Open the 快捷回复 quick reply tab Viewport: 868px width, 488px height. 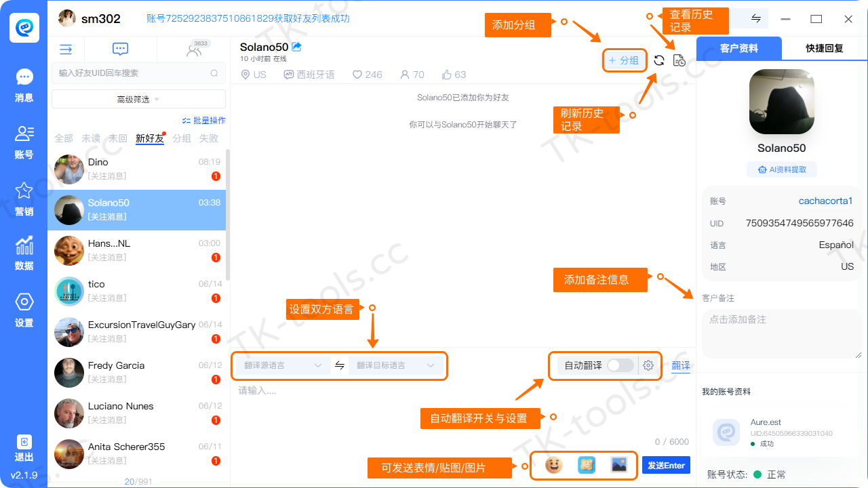tap(825, 48)
